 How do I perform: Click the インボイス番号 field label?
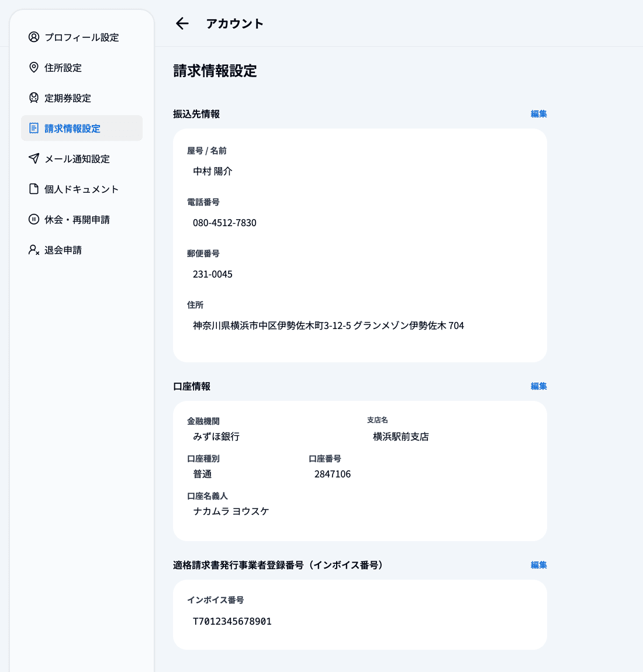coord(216,600)
